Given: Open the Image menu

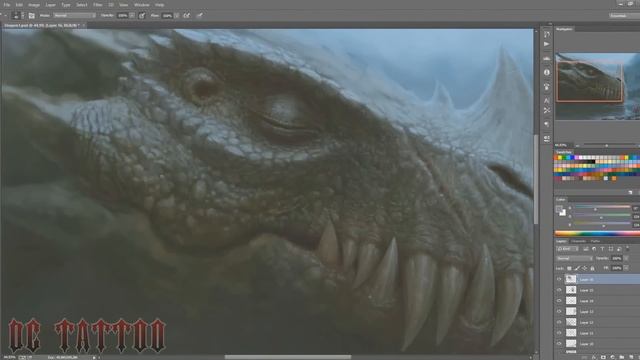Looking at the screenshot, I should pos(34,5).
